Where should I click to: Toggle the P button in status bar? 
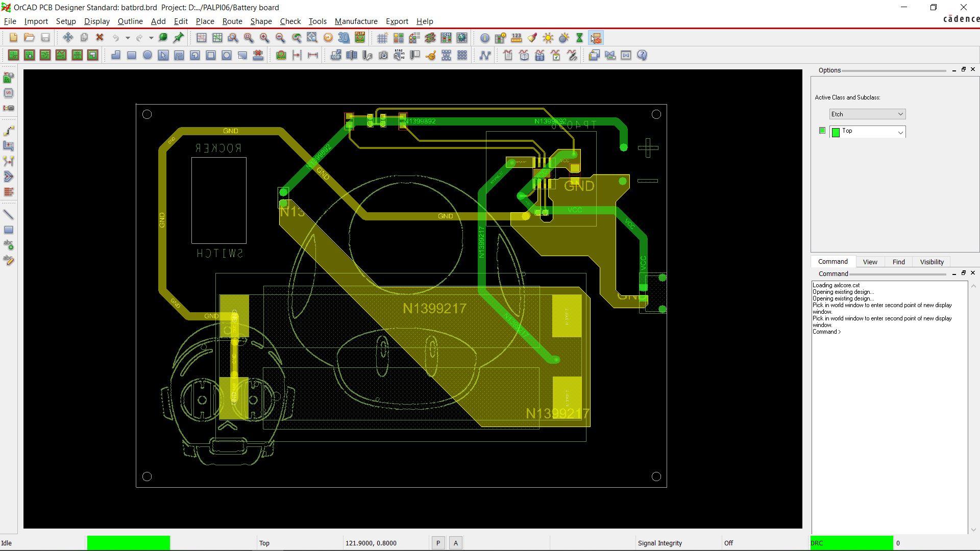pyautogui.click(x=438, y=543)
